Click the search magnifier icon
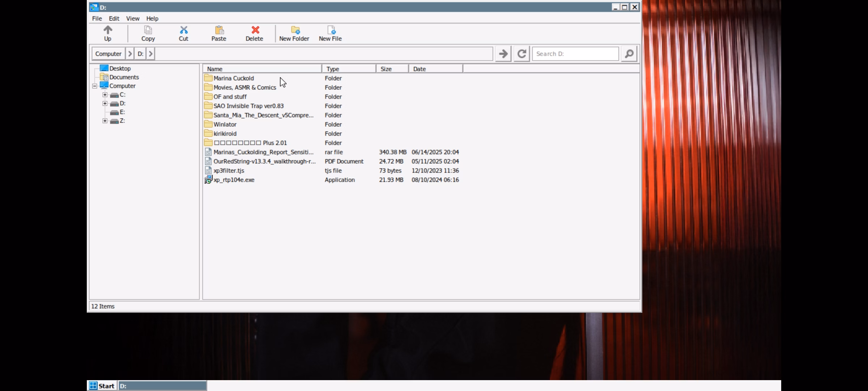The height and width of the screenshot is (391, 868). [x=629, y=54]
